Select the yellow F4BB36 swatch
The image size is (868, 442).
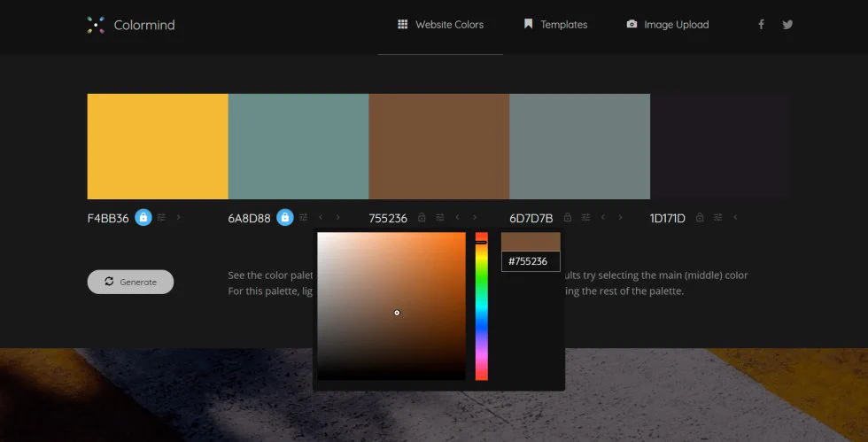(158, 146)
